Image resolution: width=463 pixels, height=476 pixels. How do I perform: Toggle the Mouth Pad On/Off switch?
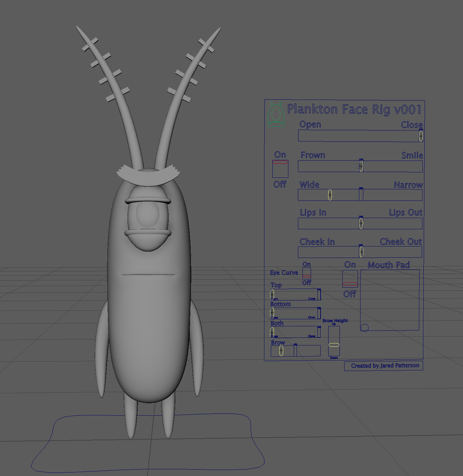click(350, 284)
